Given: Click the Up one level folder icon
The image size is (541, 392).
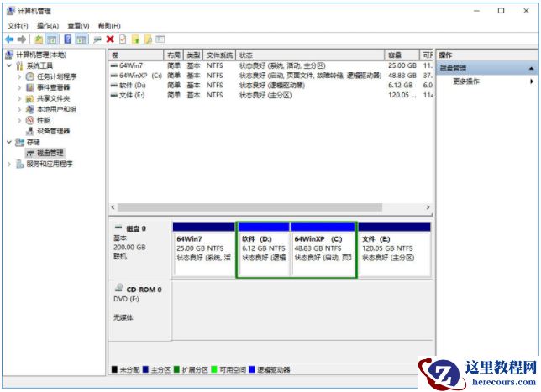Looking at the screenshot, I should click(x=39, y=39).
